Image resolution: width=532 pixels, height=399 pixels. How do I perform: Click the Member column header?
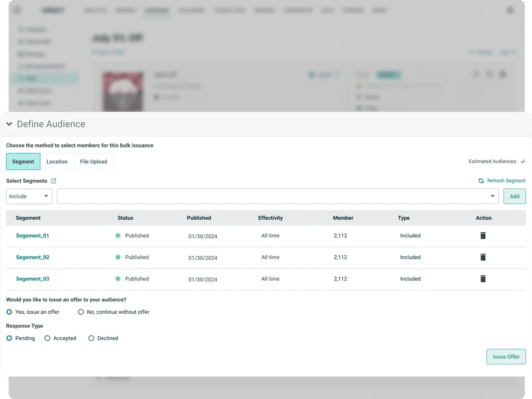point(343,218)
